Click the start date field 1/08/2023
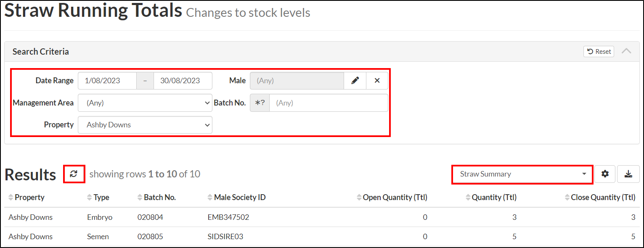Image resolution: width=644 pixels, height=248 pixels. tap(107, 81)
